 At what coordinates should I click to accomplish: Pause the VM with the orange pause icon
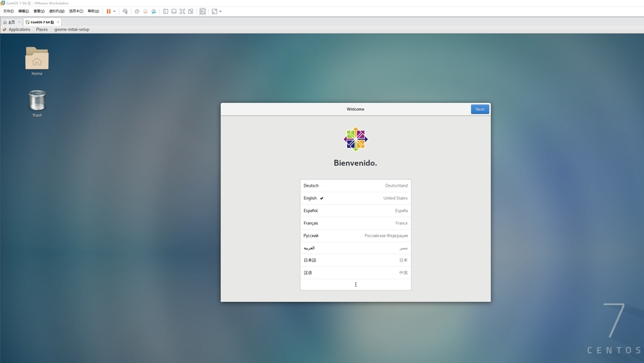(108, 12)
